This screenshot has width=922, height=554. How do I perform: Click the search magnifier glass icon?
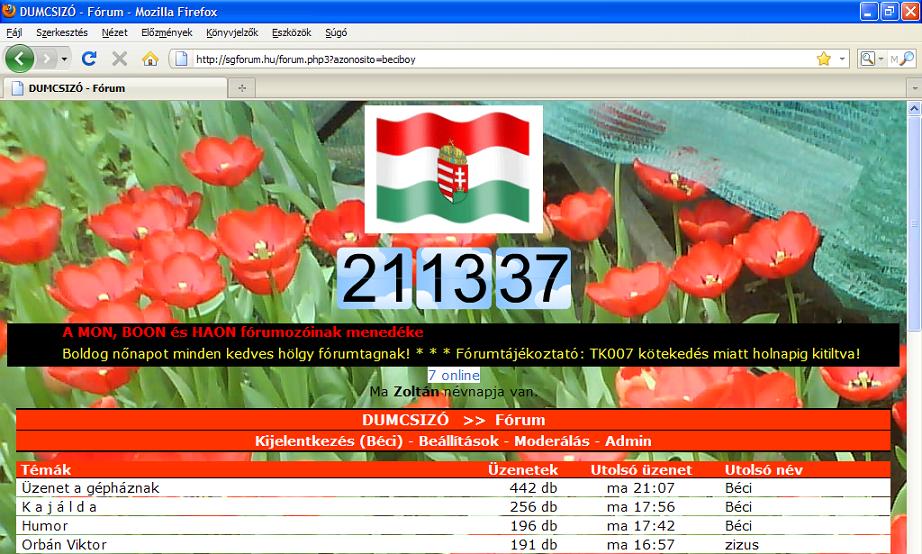pyautogui.click(x=907, y=58)
